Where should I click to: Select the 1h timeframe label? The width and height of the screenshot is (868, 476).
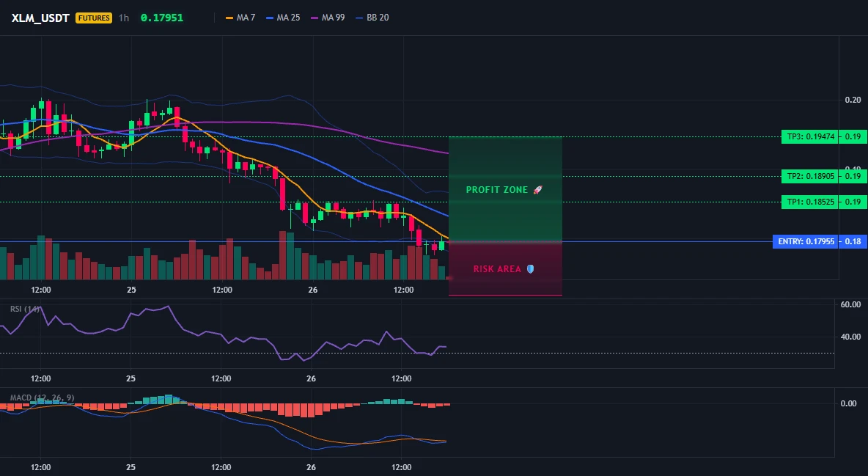[123, 18]
